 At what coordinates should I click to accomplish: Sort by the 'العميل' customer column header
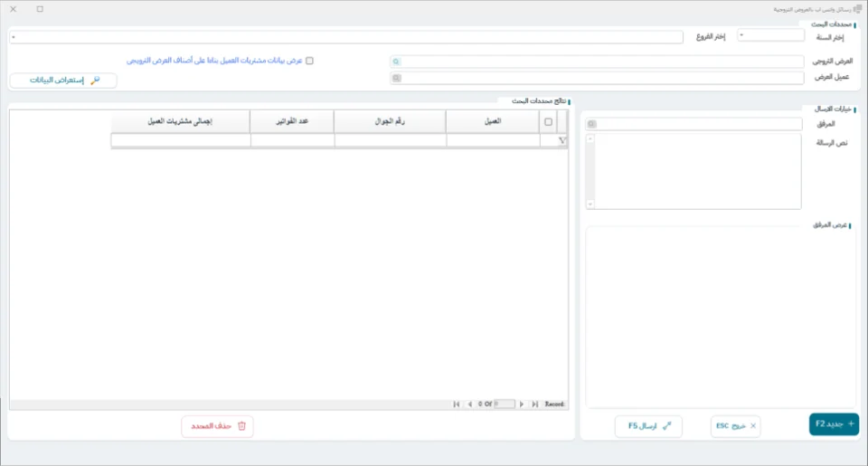493,121
